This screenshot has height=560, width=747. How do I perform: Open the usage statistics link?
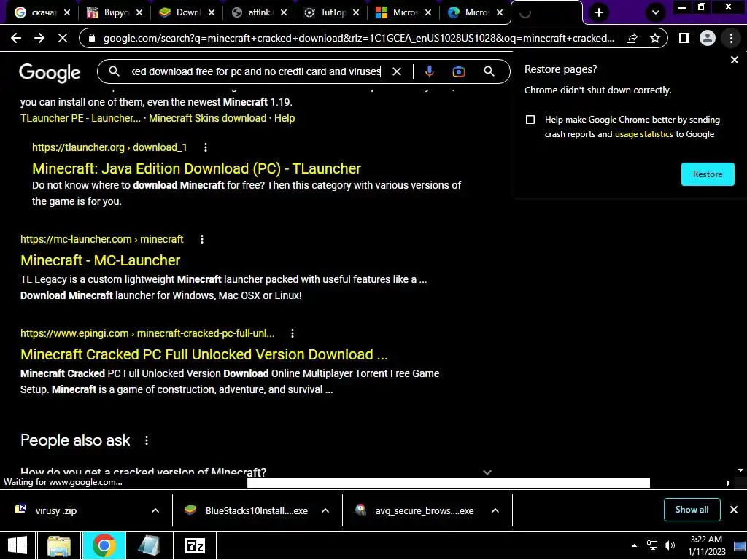[643, 134]
